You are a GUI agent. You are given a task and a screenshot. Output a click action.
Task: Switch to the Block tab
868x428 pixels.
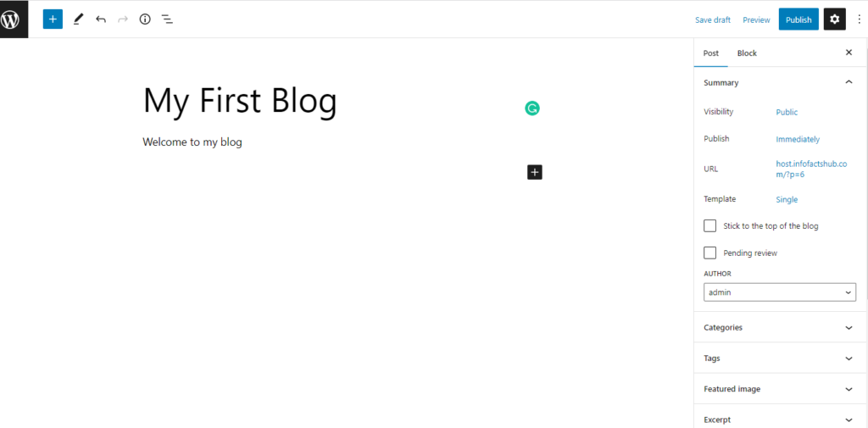(747, 53)
